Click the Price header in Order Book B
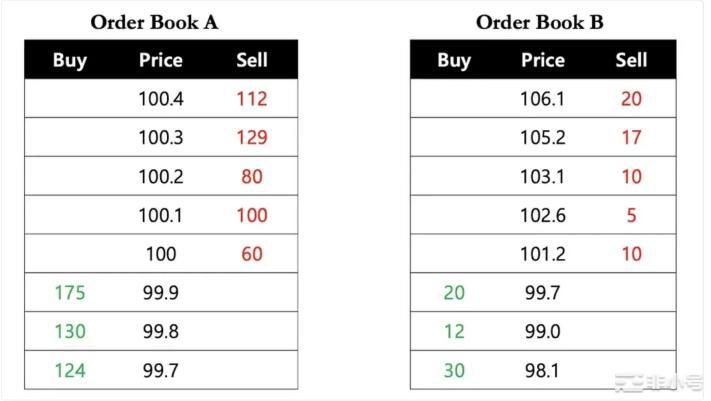 [x=543, y=60]
